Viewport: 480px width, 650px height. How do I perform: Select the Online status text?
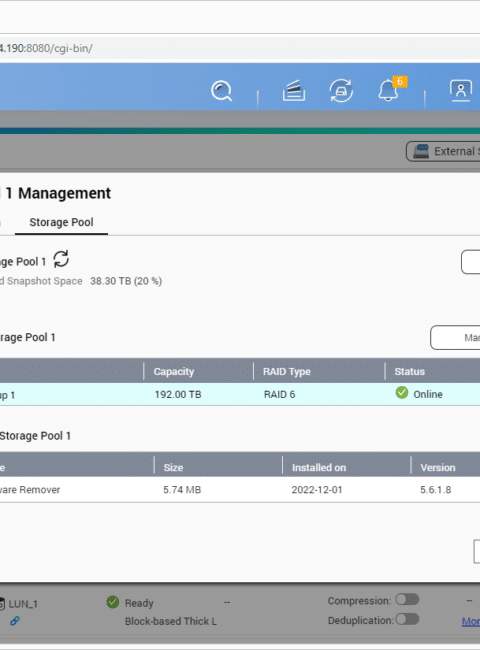tap(428, 394)
